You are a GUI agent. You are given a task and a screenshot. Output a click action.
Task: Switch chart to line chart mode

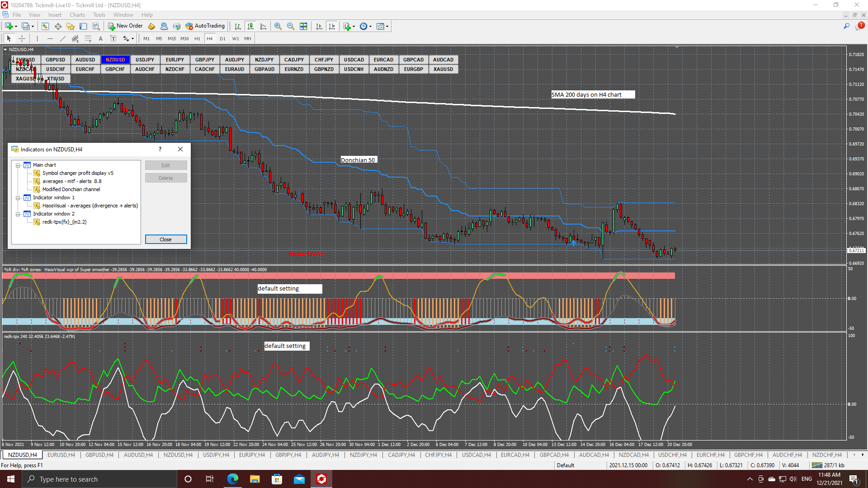click(x=263, y=27)
